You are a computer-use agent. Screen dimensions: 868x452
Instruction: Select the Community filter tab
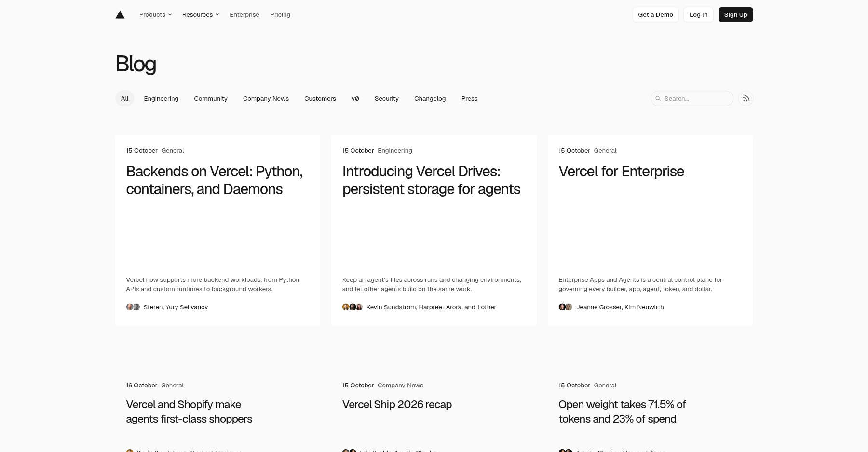tap(211, 98)
